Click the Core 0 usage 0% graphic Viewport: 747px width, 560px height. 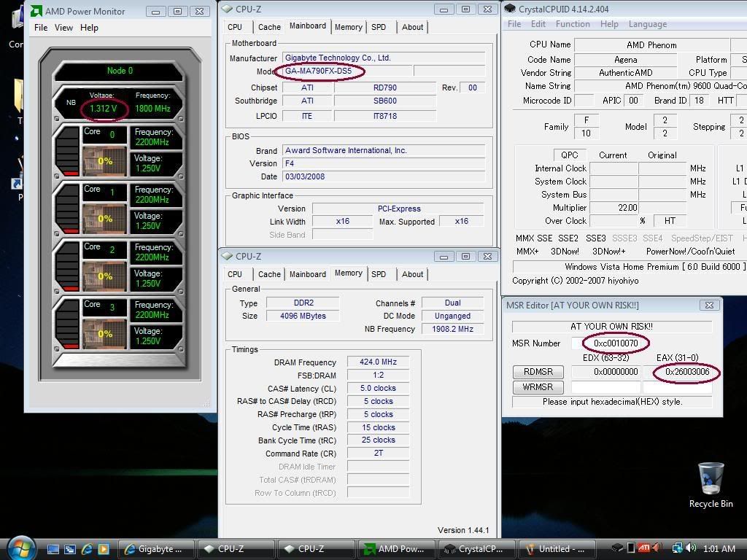point(104,161)
